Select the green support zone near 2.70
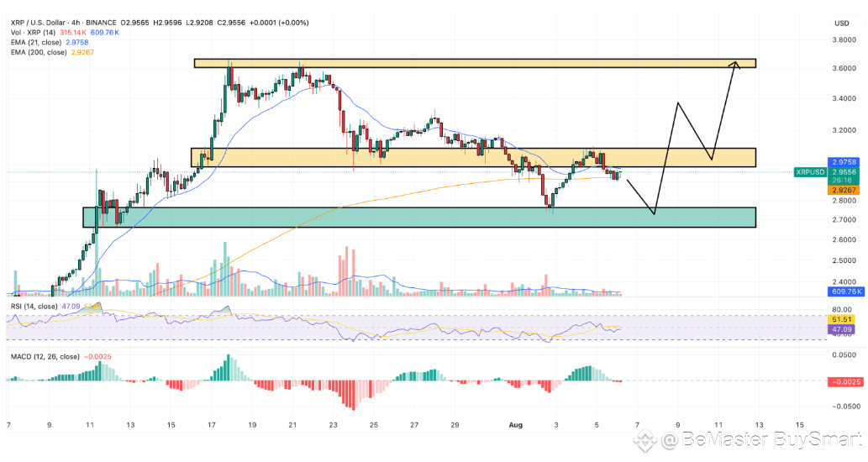Image resolution: width=868 pixels, height=462 pixels. pos(419,218)
